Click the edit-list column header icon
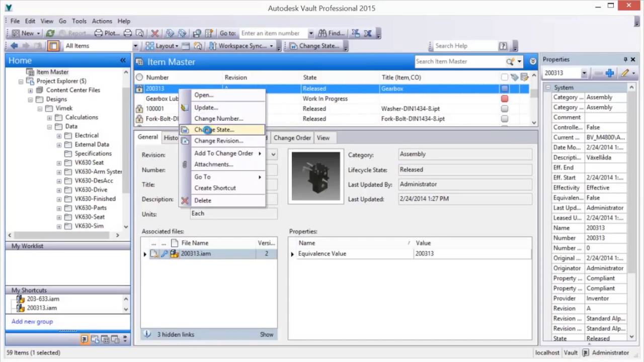The height and width of the screenshot is (362, 644). click(524, 77)
